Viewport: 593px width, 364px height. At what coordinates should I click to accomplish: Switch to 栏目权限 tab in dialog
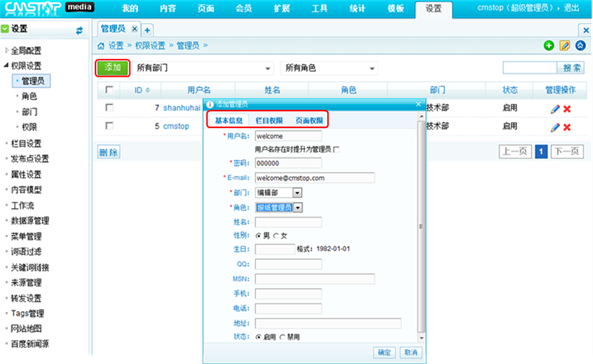coord(269,121)
